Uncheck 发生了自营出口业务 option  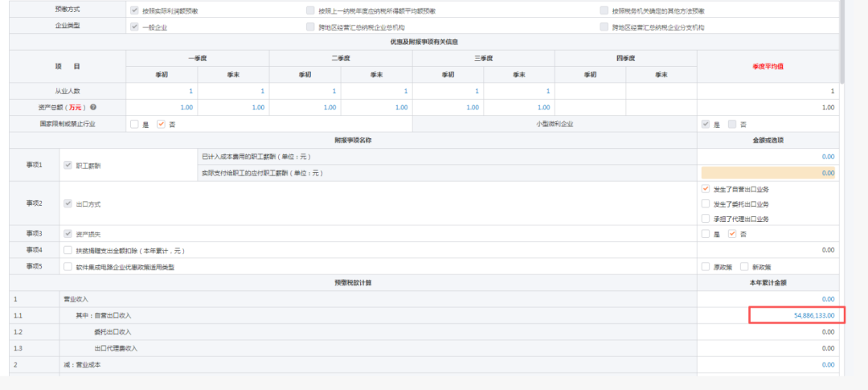point(706,189)
